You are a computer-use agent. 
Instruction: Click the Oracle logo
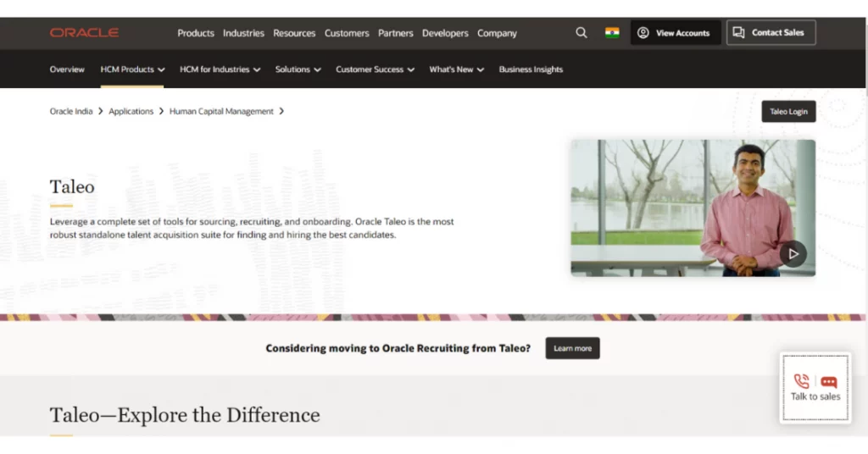84,33
